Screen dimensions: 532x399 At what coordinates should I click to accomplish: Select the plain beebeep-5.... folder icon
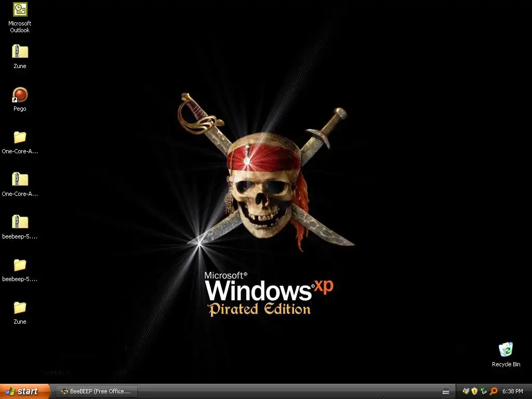pos(20,265)
